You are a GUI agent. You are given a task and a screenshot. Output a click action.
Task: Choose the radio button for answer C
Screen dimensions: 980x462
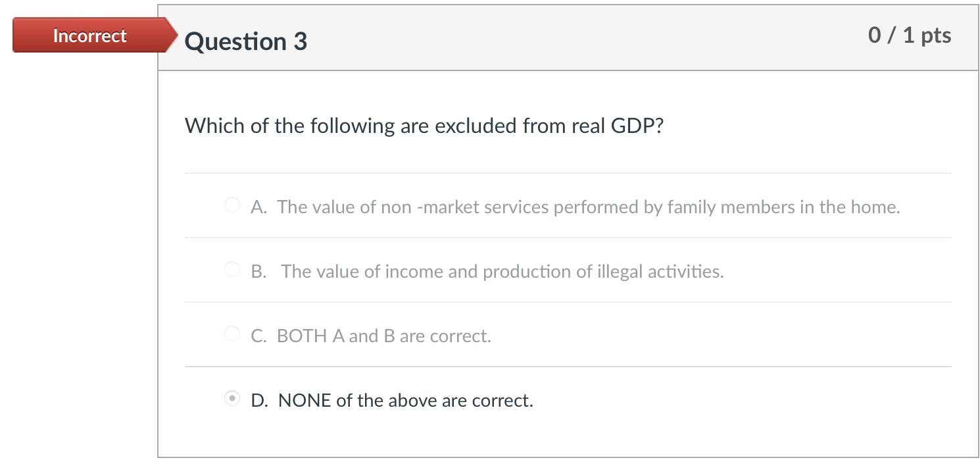pos(232,334)
